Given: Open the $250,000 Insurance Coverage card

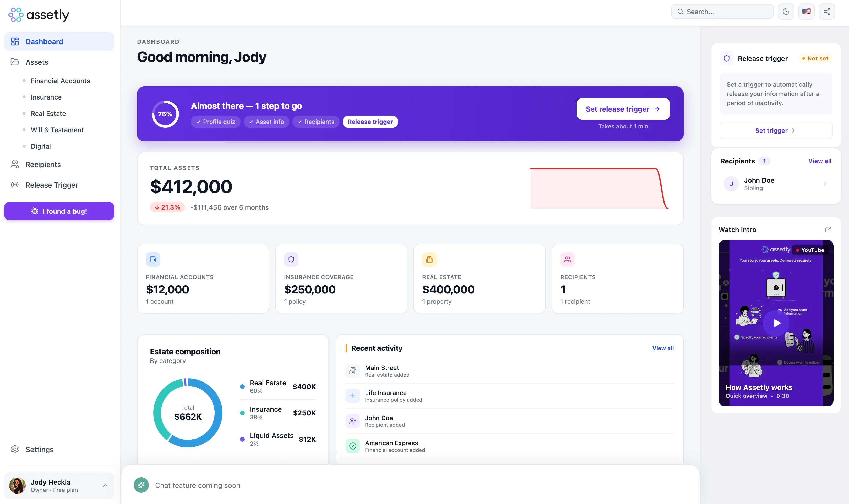Looking at the screenshot, I should (341, 279).
